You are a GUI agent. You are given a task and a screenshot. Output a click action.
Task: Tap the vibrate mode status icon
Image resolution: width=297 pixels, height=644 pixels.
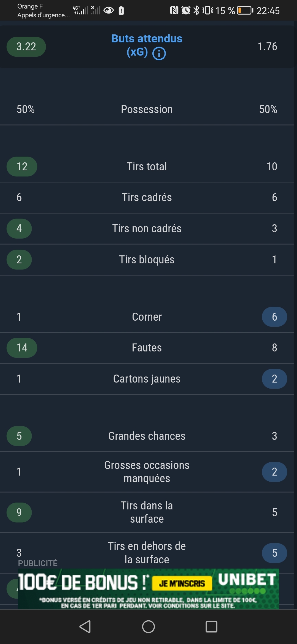208,10
